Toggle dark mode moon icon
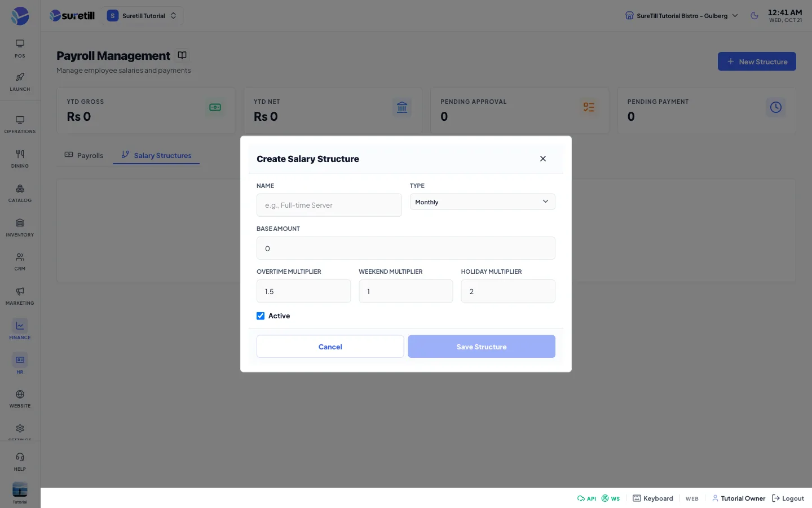The height and width of the screenshot is (508, 812). (x=754, y=16)
